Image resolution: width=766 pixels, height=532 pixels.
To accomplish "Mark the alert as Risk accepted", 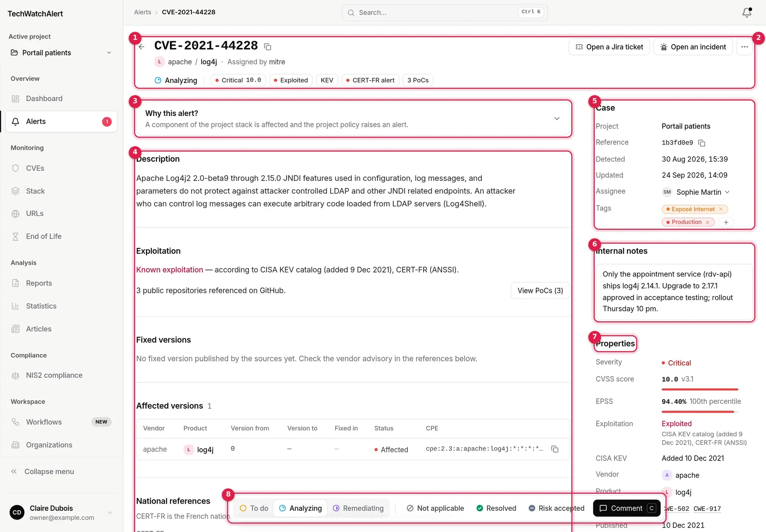I will [x=557, y=508].
